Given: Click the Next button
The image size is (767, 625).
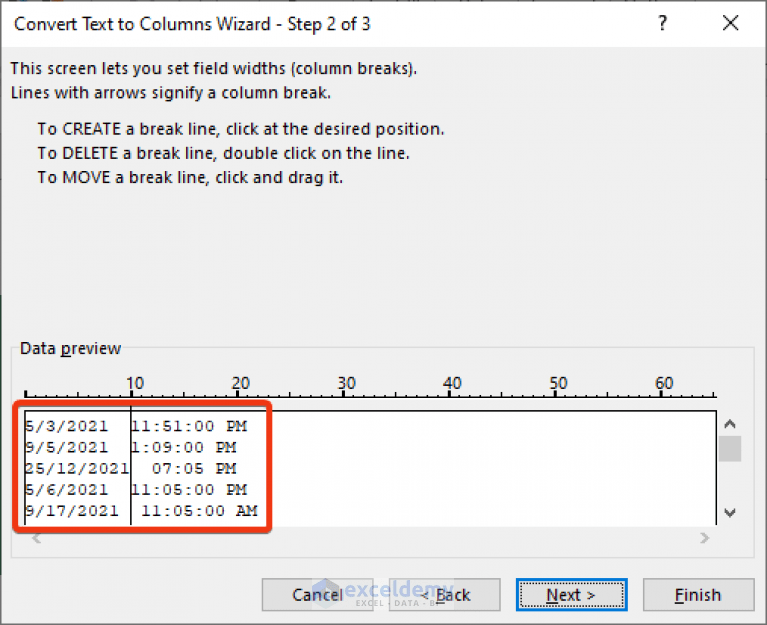Looking at the screenshot, I should point(571,595).
